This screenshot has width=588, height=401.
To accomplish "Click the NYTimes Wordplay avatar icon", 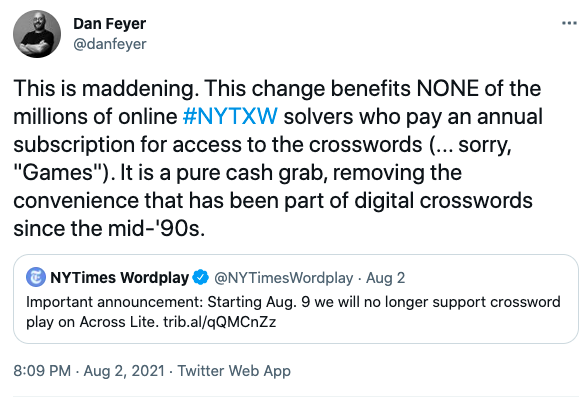I will pos(36,277).
